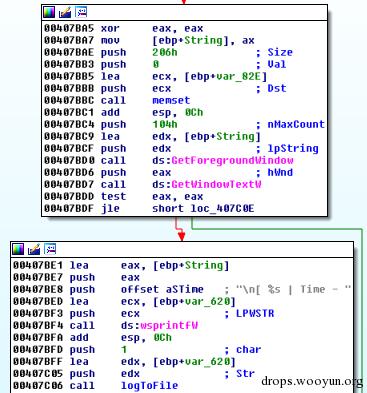
Task: Click the var_82E variable operand
Action: [x=239, y=76]
